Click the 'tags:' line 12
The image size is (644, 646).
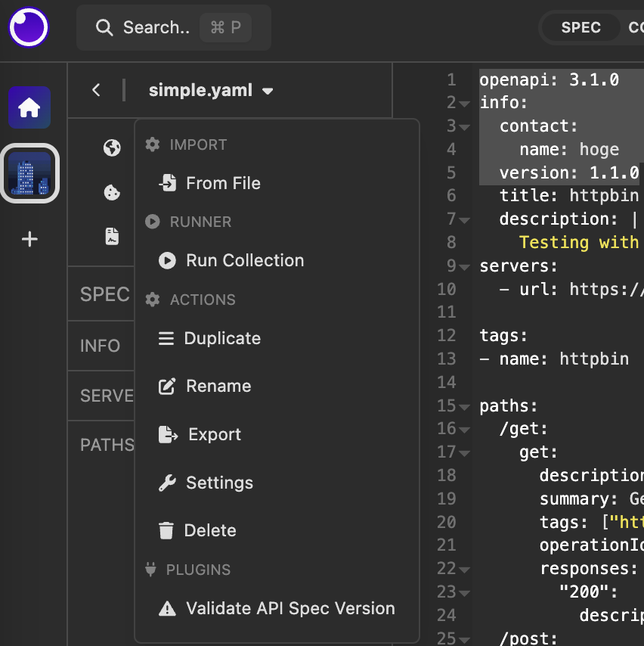pos(503,335)
